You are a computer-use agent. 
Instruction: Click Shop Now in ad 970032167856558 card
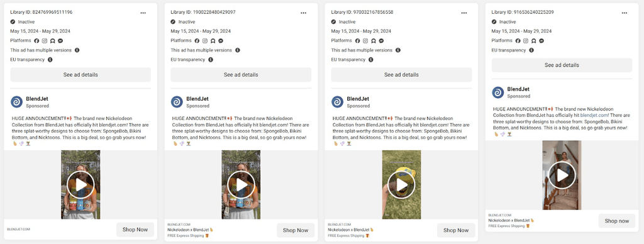point(457,230)
